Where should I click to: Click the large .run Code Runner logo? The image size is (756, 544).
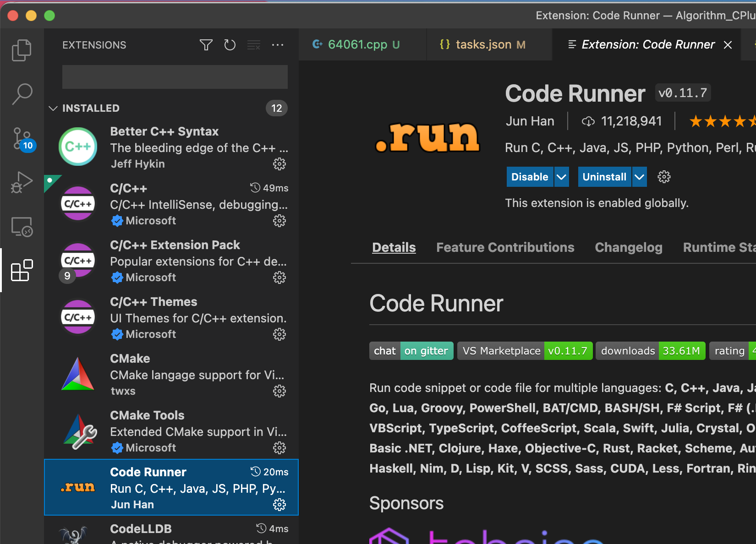click(427, 137)
